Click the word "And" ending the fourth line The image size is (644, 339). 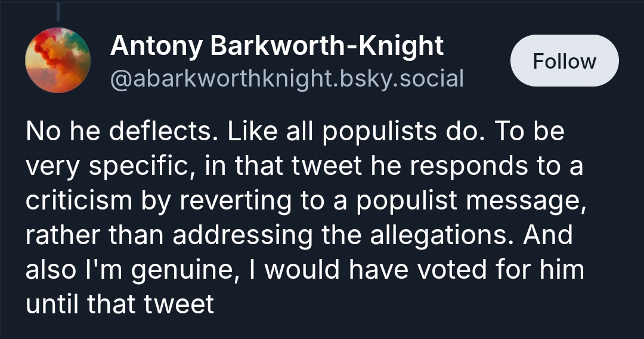[x=548, y=235]
